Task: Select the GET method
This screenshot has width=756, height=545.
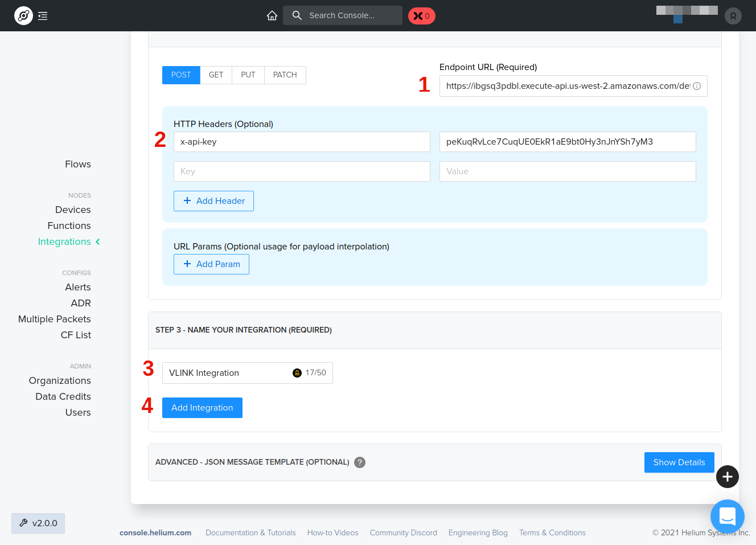Action: pos(216,75)
